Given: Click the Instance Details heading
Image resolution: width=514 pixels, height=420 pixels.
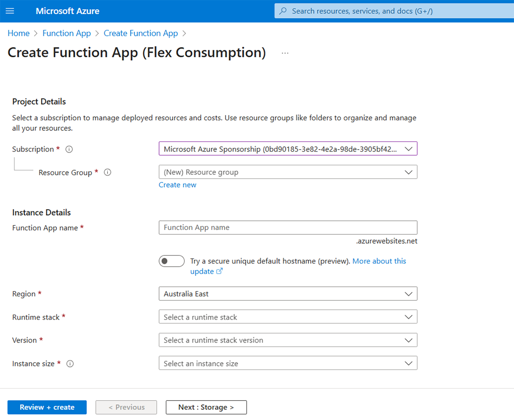Looking at the screenshot, I should pos(41,213).
